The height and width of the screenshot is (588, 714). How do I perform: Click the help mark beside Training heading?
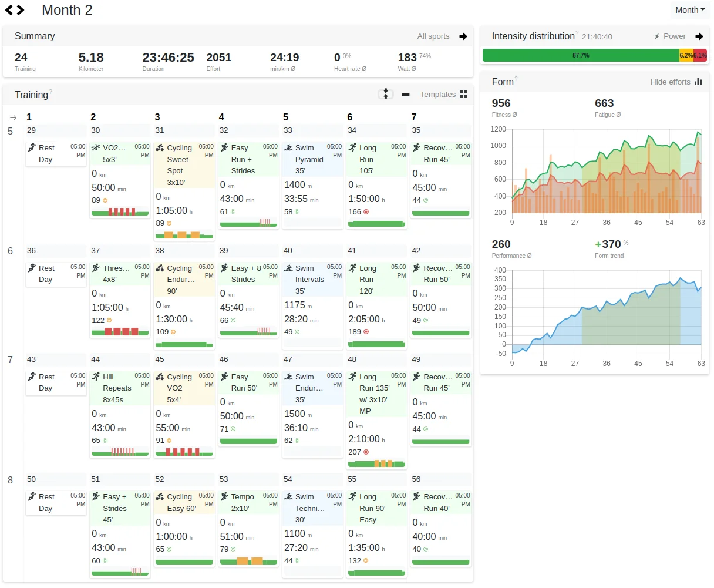[x=51, y=92]
